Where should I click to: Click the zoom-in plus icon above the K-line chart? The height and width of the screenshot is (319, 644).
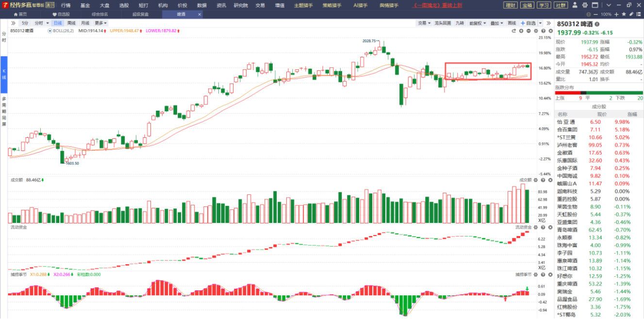521,31
